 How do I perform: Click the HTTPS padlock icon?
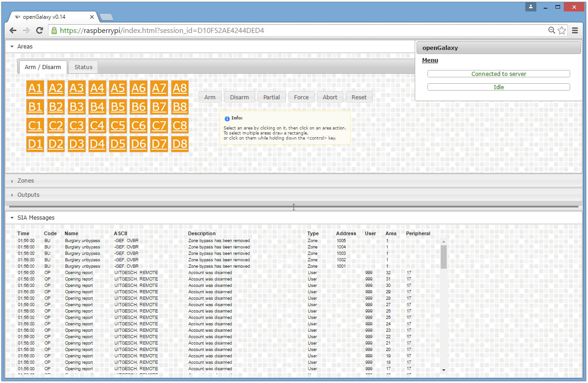(x=54, y=30)
